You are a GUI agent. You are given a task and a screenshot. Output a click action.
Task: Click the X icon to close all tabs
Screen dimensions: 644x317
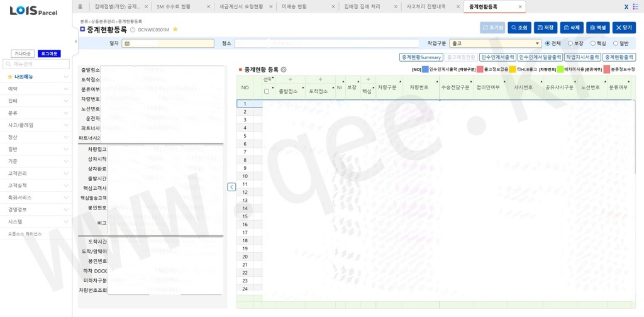click(626, 7)
